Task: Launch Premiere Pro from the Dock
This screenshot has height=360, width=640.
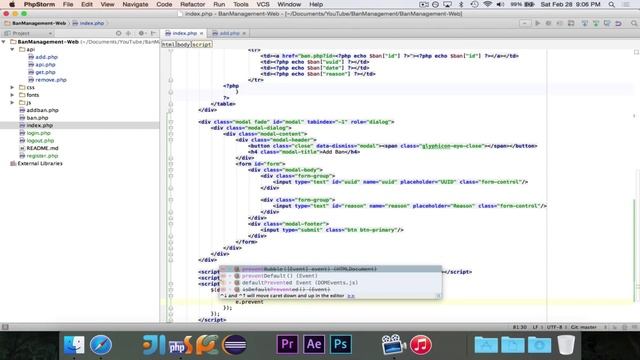Action: click(287, 344)
